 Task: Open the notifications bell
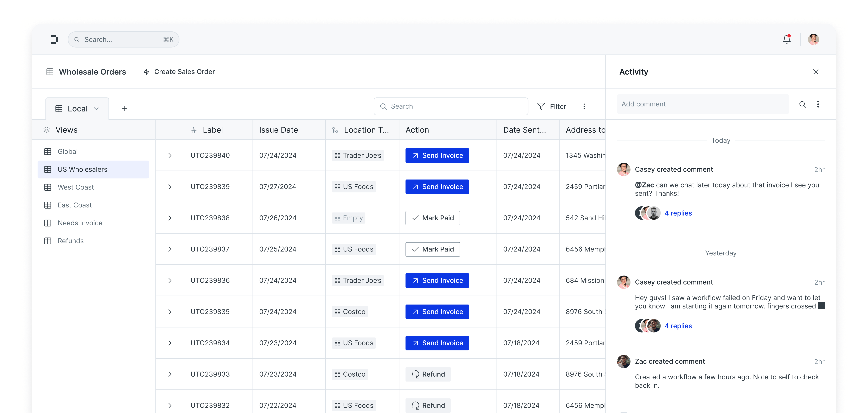click(x=786, y=39)
